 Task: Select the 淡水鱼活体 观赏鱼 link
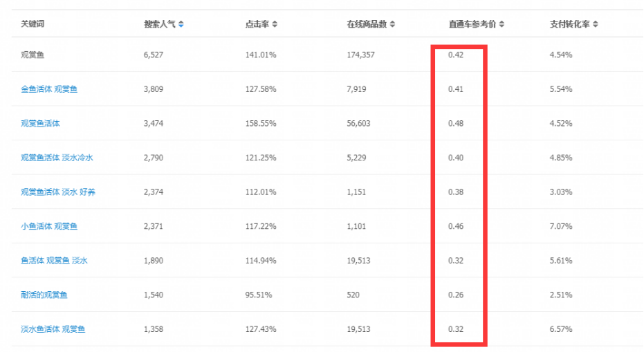tap(53, 329)
